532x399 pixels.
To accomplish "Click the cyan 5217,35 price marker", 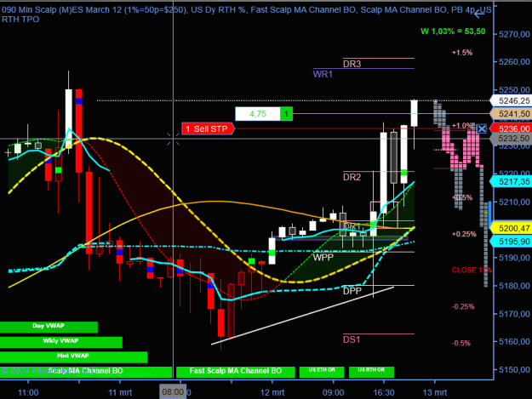I will (x=510, y=182).
